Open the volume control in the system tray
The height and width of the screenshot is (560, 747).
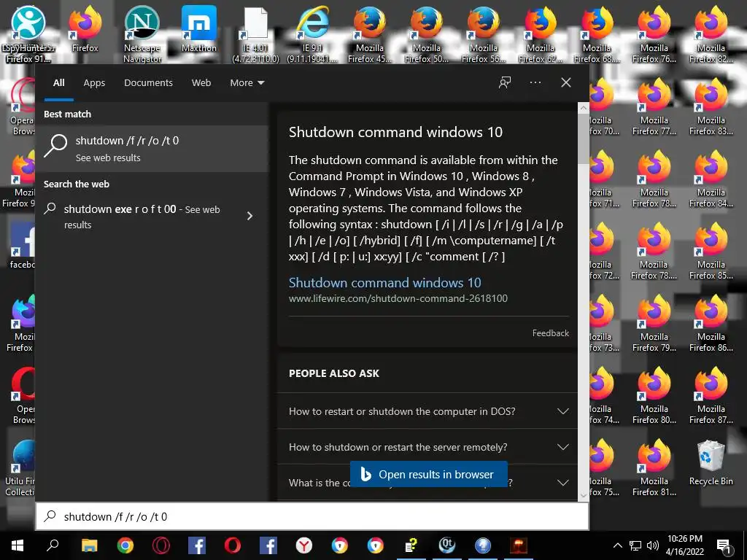tap(652, 545)
